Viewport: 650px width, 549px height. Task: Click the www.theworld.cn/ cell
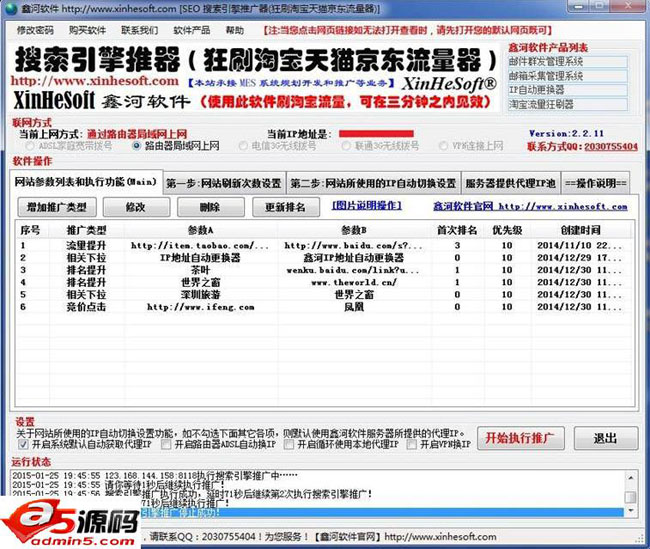[354, 282]
